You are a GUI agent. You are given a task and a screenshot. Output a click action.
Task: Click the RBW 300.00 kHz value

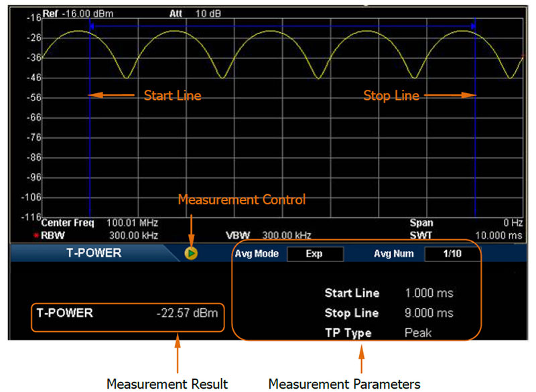pos(133,235)
